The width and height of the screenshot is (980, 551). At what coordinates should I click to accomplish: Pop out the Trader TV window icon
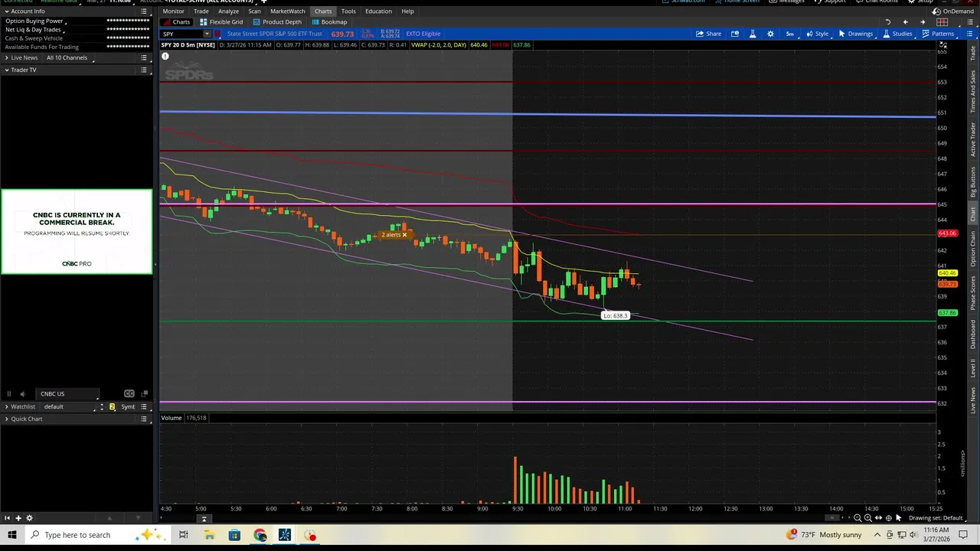(x=144, y=393)
